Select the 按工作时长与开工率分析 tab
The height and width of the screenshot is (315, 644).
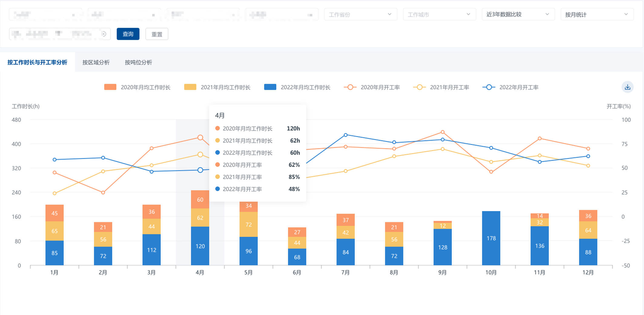pos(37,62)
